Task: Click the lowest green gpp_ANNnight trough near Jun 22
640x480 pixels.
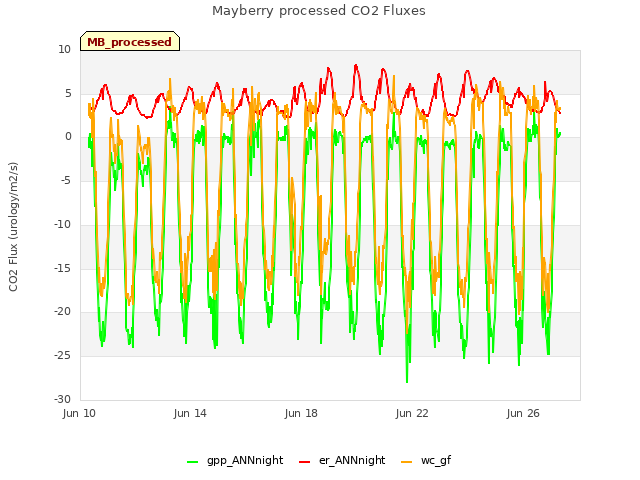Action: point(407,381)
